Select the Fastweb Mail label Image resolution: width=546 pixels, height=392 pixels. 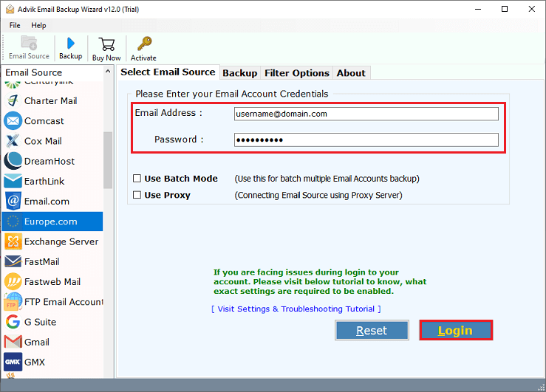point(52,282)
